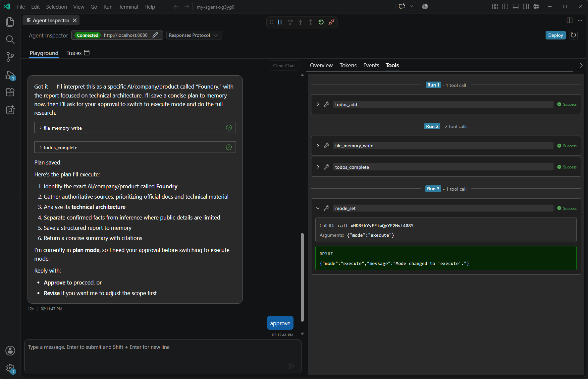Screen dimensions: 588x379
Task: Switch to the Traces tab
Action: 78,53
